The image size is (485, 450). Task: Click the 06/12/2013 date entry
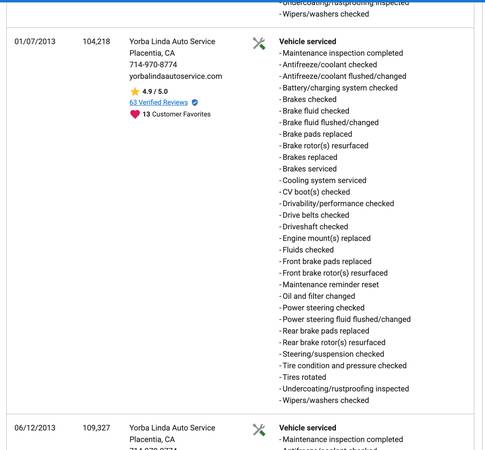pyautogui.click(x=35, y=428)
